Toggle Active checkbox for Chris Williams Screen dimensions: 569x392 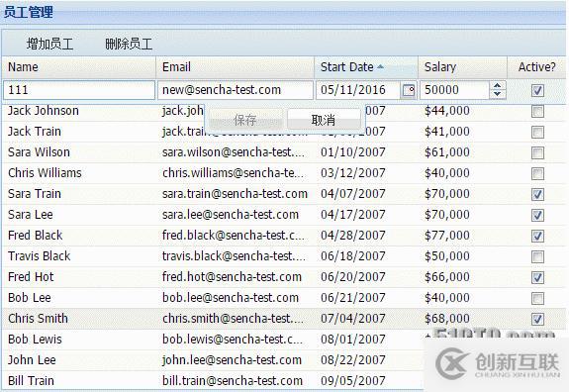(537, 173)
